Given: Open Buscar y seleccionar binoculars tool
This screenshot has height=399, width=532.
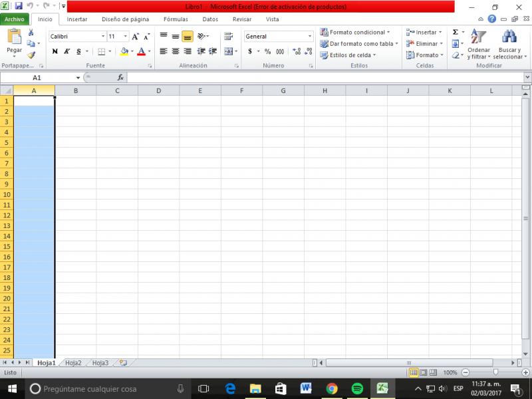Looking at the screenshot, I should pos(509,44).
